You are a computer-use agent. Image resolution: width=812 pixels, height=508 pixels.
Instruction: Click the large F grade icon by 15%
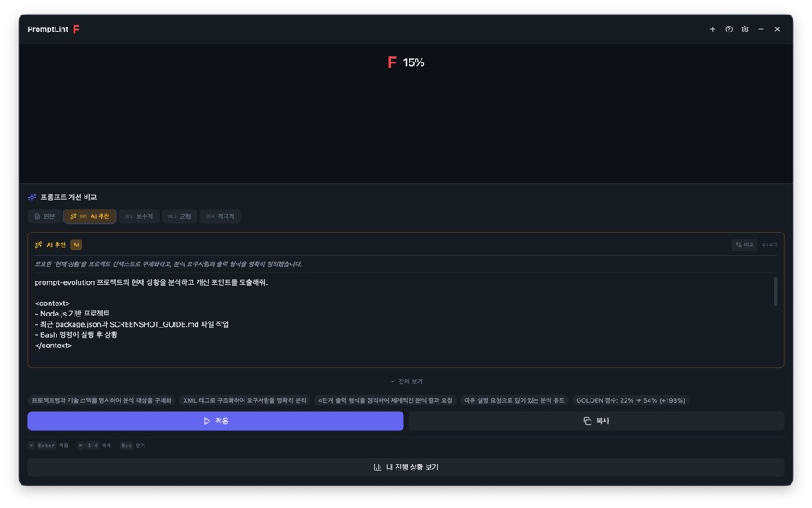coord(392,62)
